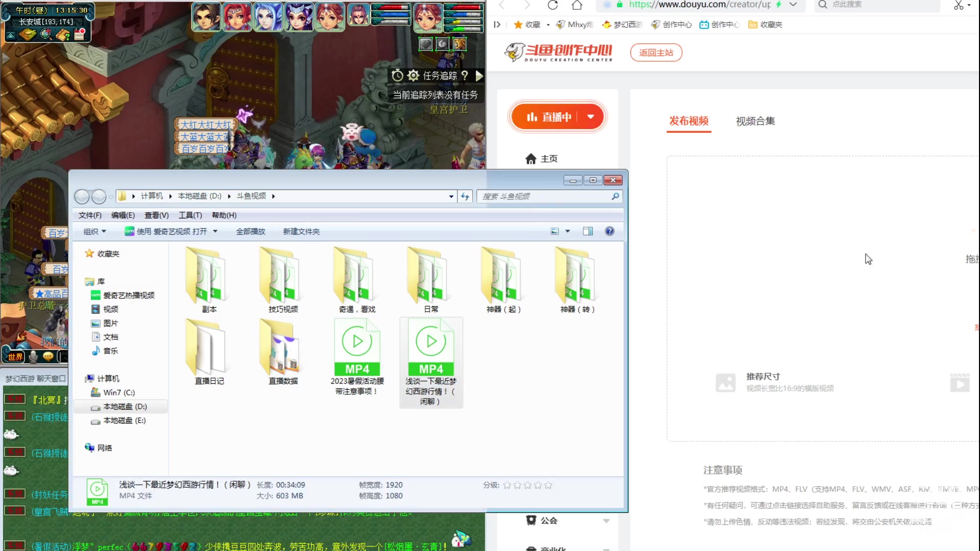Select 爱奇艺热播视频 library in navigation pane

pos(122,295)
